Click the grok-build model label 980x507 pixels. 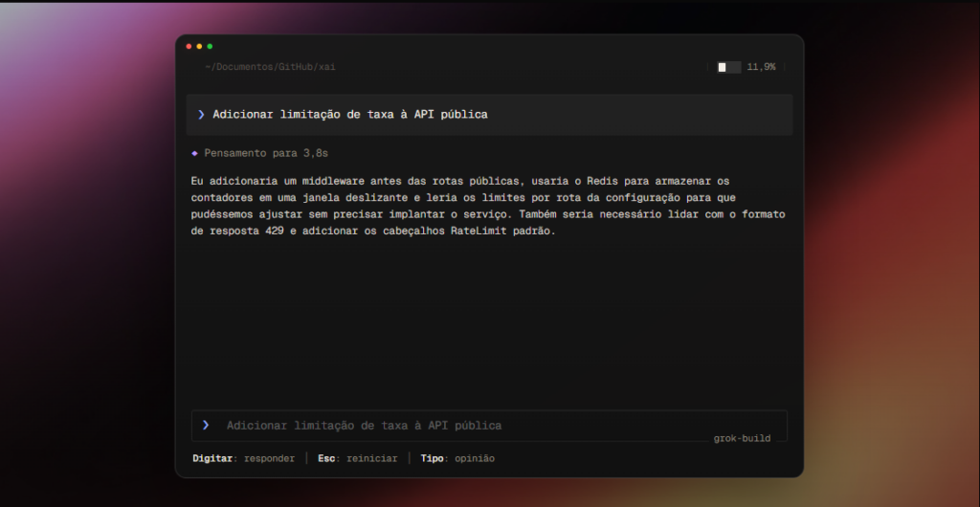742,438
